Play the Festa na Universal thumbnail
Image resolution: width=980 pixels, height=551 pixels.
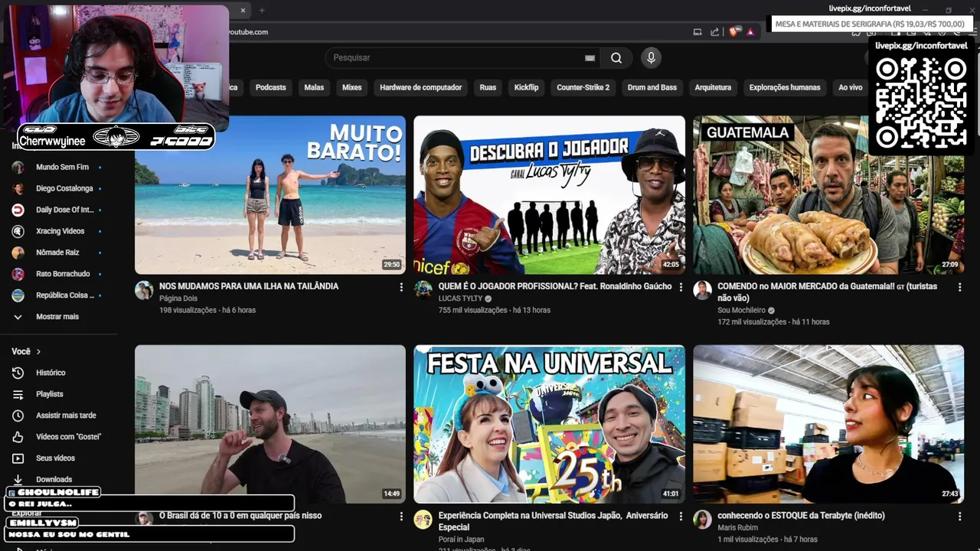549,424
